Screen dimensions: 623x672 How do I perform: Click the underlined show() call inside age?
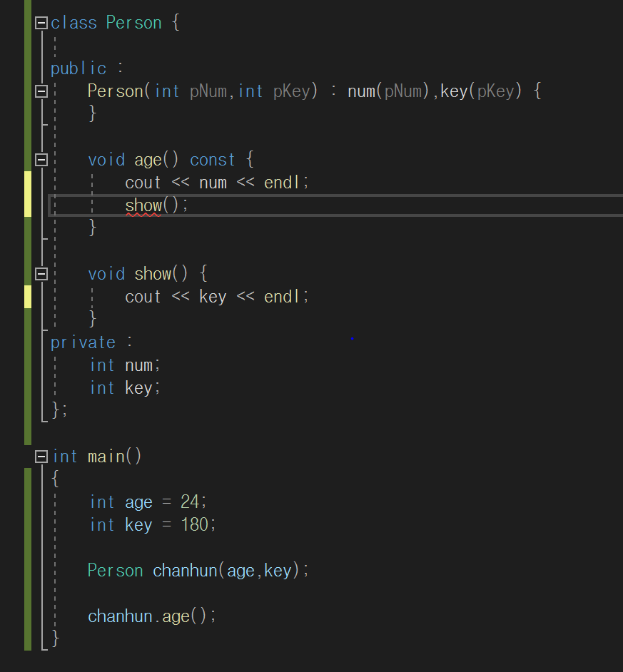tap(156, 205)
